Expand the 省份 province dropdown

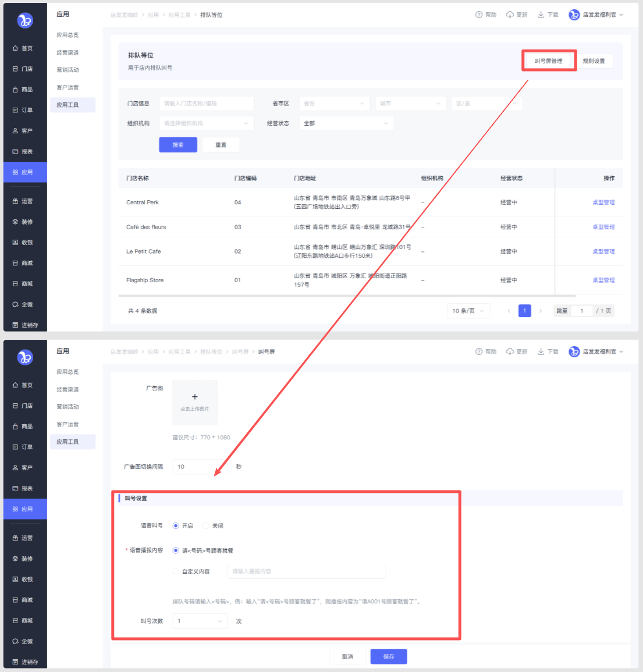[334, 104]
